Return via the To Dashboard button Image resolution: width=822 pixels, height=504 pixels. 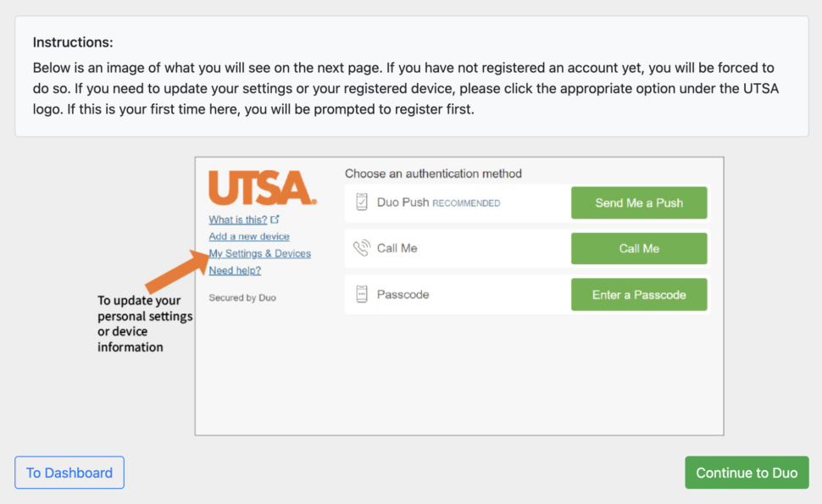pyautogui.click(x=69, y=473)
